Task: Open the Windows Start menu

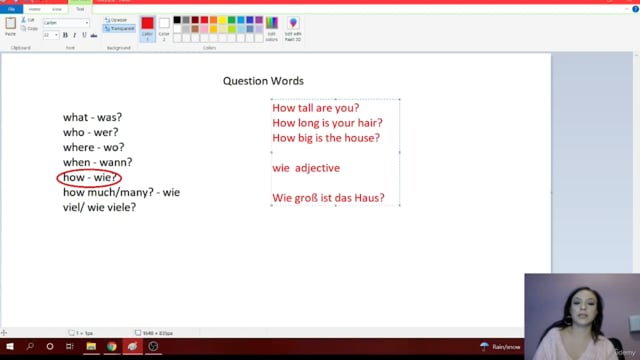Action: [x=10, y=347]
